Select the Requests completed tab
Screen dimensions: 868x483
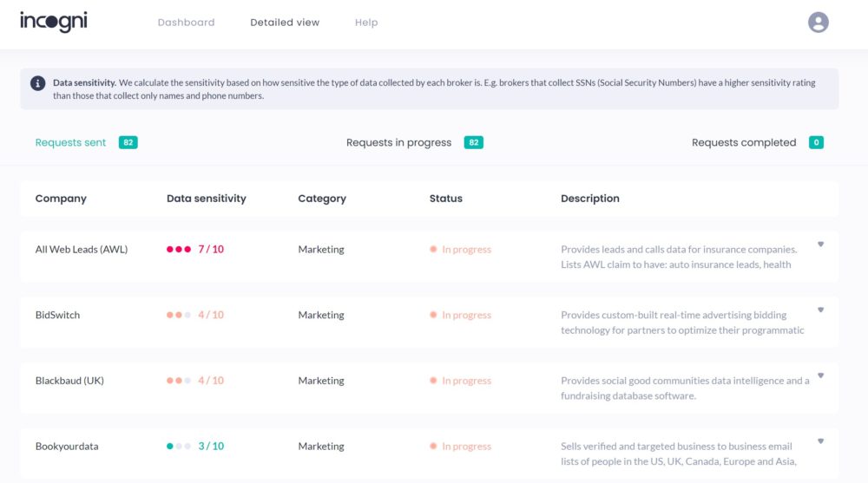point(744,142)
